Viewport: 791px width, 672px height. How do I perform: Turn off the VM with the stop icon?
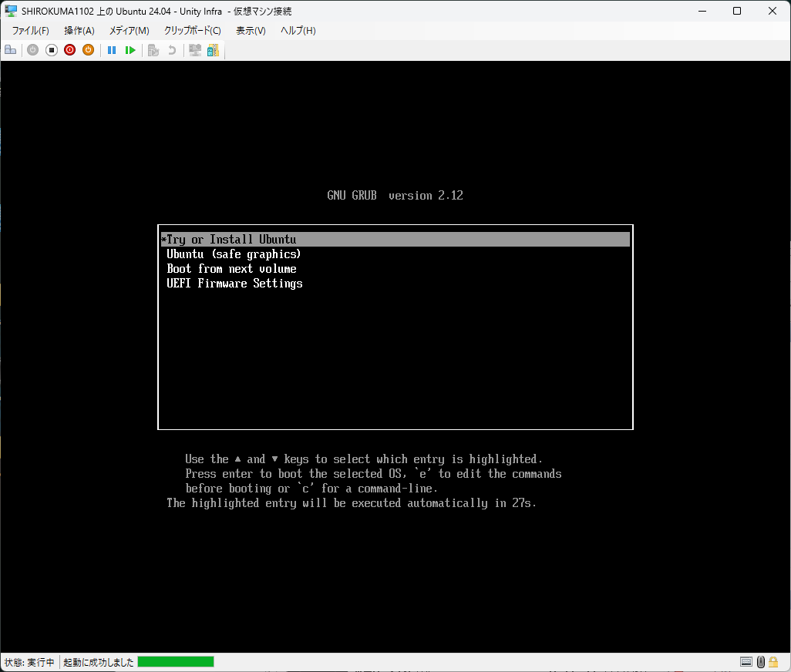click(52, 50)
